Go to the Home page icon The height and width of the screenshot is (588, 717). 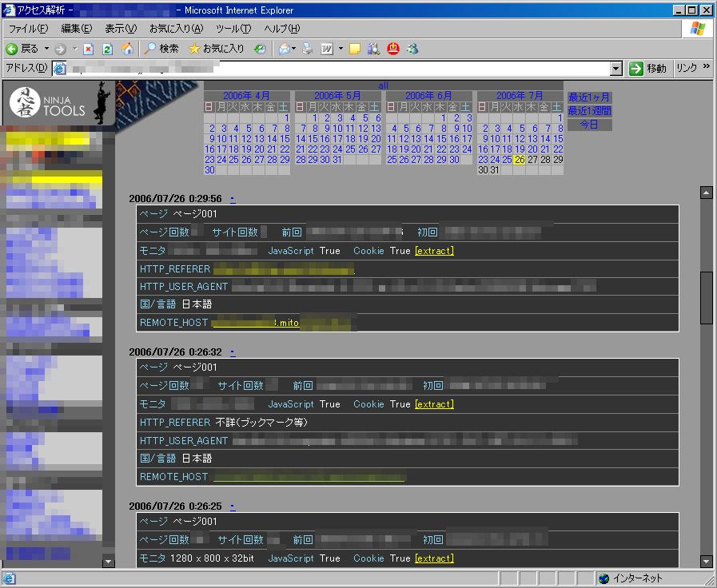128,49
